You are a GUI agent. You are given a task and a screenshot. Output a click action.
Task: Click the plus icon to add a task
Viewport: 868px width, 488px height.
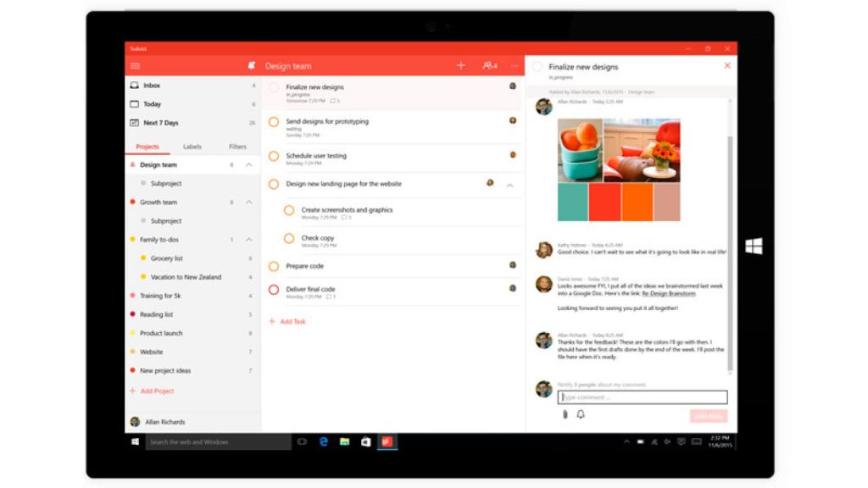pos(461,65)
